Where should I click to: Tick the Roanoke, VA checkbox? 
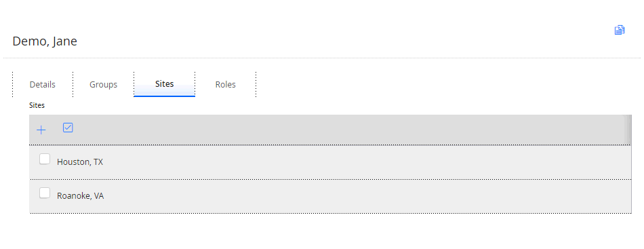tap(45, 193)
